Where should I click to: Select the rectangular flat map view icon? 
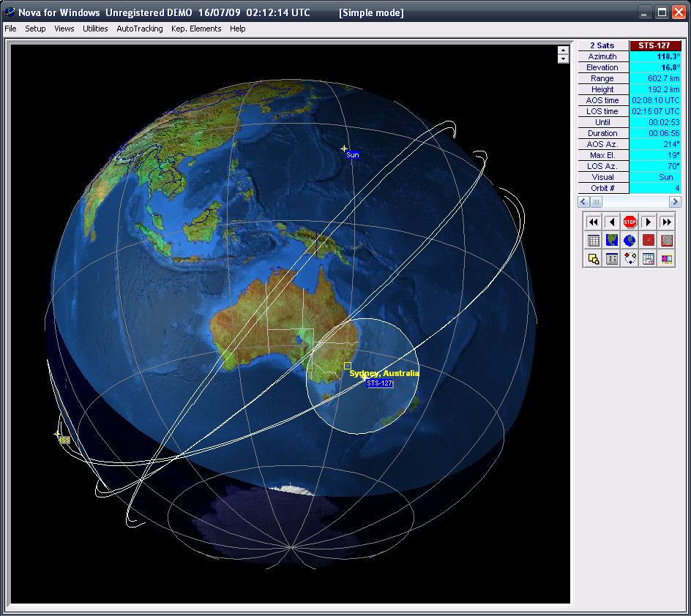tap(612, 241)
